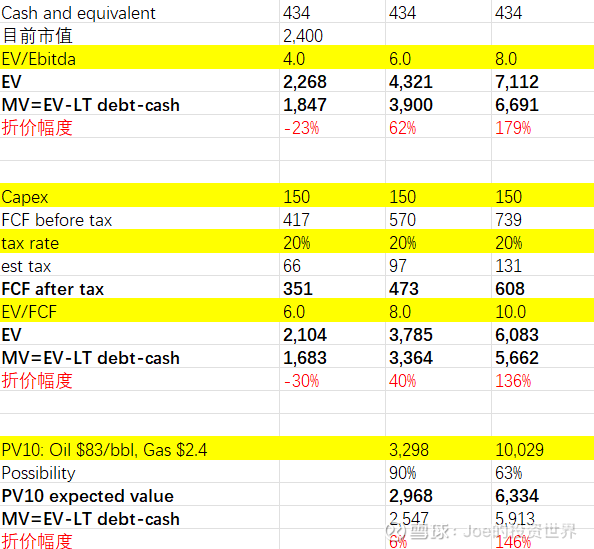Screen dimensions: 594x549
Task: Click the market value 5,662 cell
Action: pyautogui.click(x=542, y=358)
